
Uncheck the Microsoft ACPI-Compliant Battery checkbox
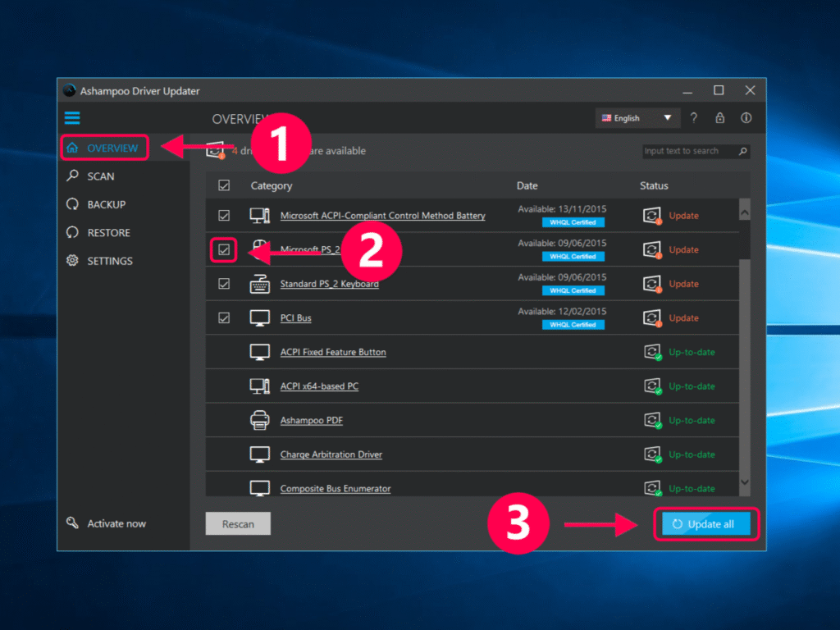click(224, 216)
